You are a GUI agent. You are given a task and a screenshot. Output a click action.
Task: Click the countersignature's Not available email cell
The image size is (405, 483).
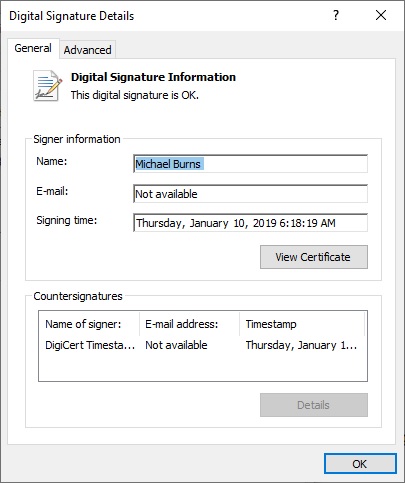(x=176, y=345)
